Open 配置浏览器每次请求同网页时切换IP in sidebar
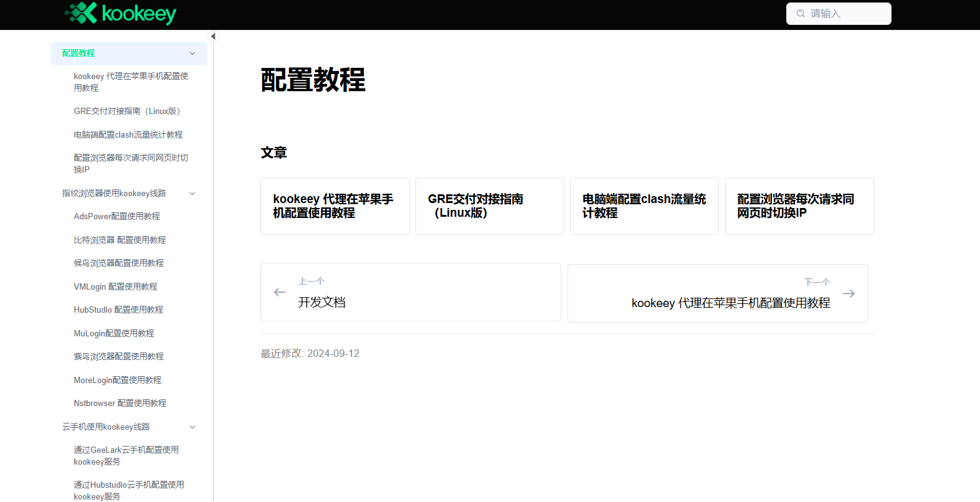 click(131, 164)
